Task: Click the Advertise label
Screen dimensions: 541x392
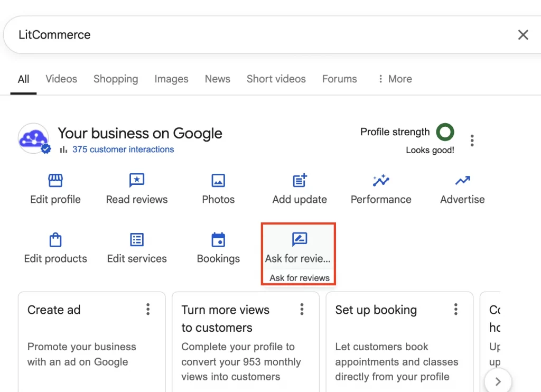Action: 462,200
